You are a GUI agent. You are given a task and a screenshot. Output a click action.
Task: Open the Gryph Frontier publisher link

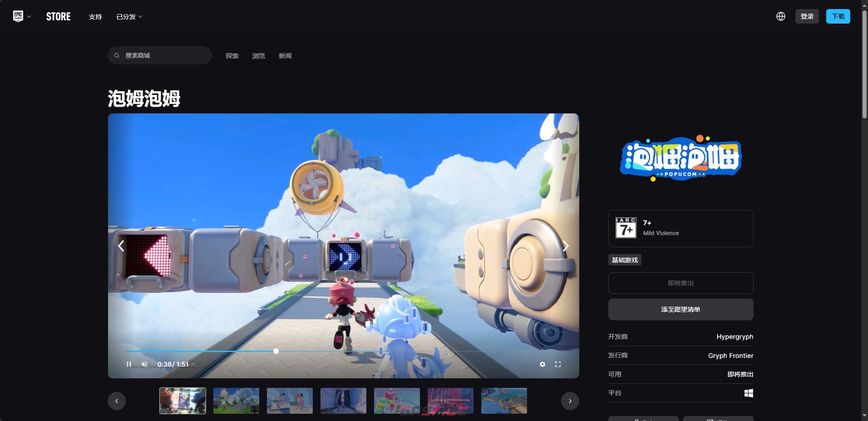click(730, 356)
